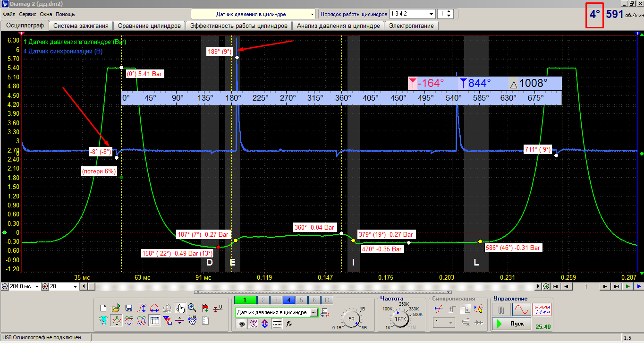The height and width of the screenshot is (343, 644).
Task: Click the new file icon
Action: tap(103, 309)
